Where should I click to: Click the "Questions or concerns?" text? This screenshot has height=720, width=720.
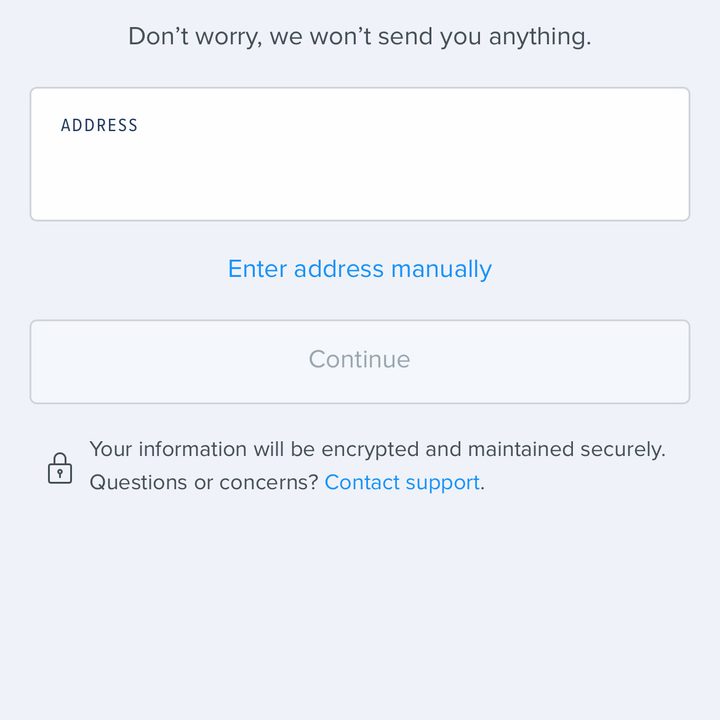click(x=204, y=483)
